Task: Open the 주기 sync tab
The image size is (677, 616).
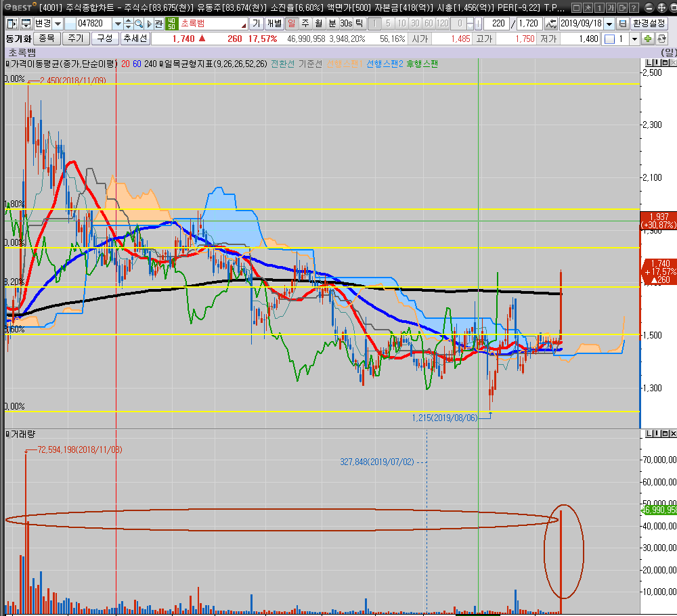Action: tap(76, 39)
